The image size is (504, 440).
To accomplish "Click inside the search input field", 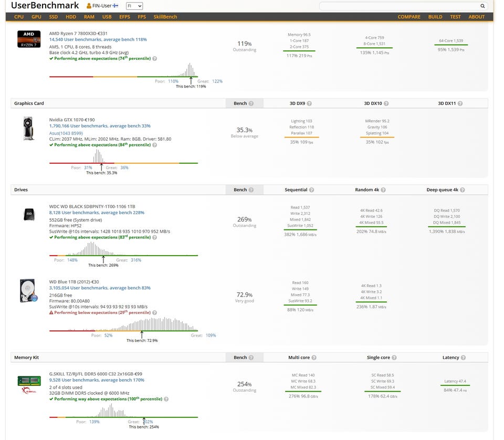I will click(x=398, y=6).
